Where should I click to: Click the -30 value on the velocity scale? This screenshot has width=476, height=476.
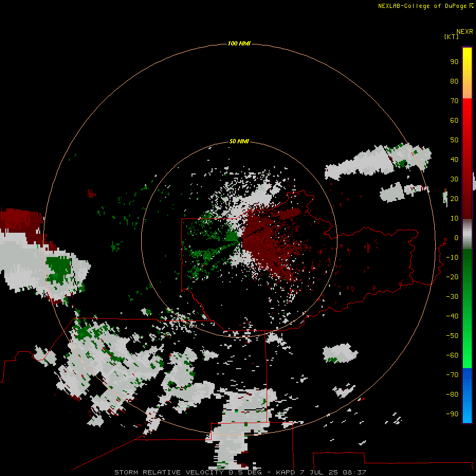click(x=452, y=297)
